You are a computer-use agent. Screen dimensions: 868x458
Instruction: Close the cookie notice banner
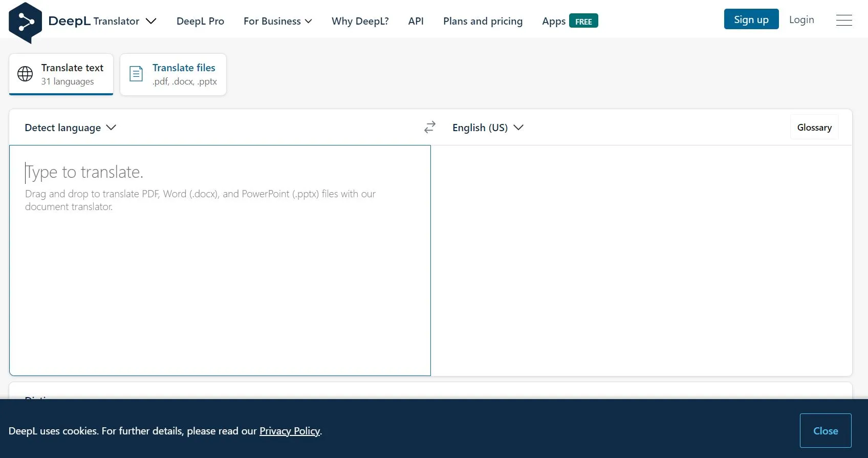click(x=826, y=430)
